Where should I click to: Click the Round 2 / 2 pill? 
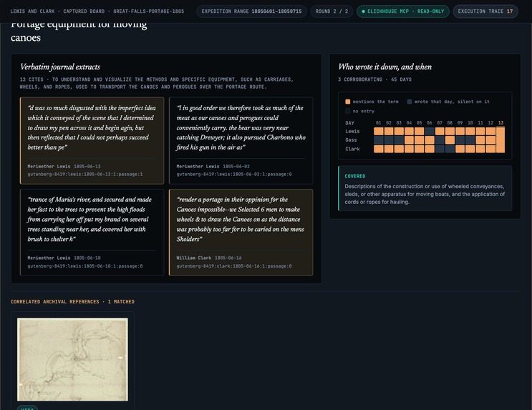(x=332, y=11)
